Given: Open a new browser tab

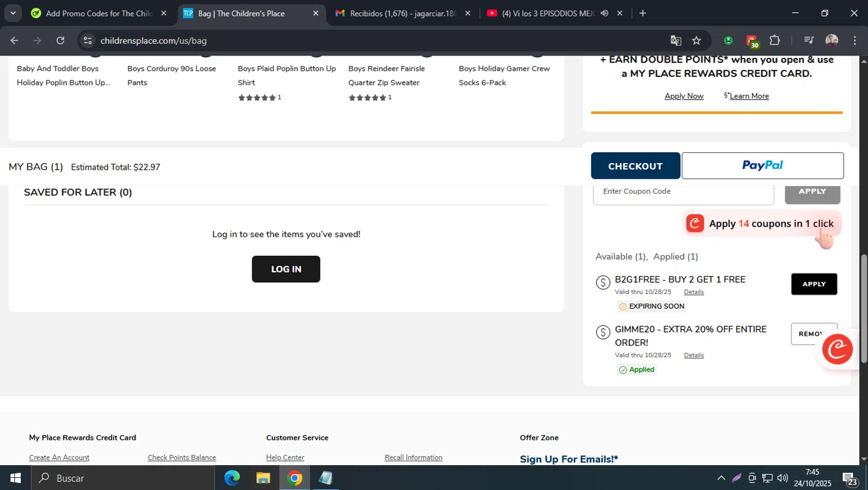Looking at the screenshot, I should [x=642, y=13].
